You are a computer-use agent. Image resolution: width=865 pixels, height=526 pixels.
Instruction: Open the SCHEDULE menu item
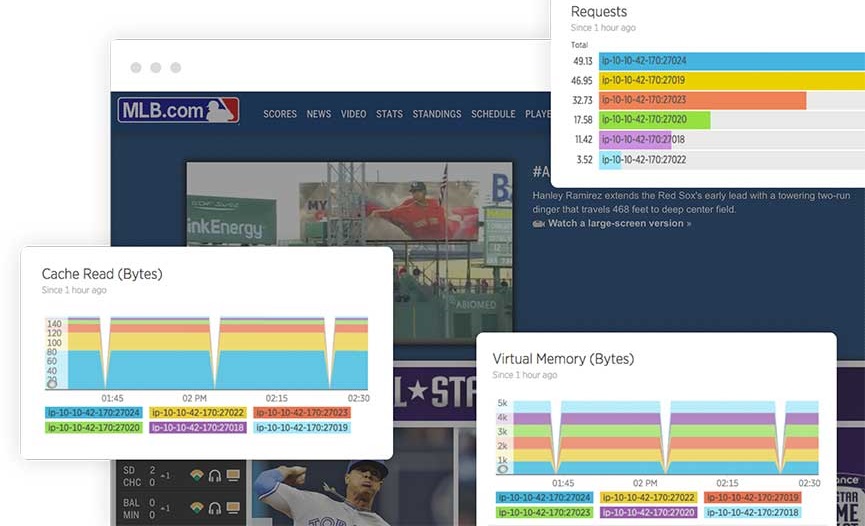[493, 114]
